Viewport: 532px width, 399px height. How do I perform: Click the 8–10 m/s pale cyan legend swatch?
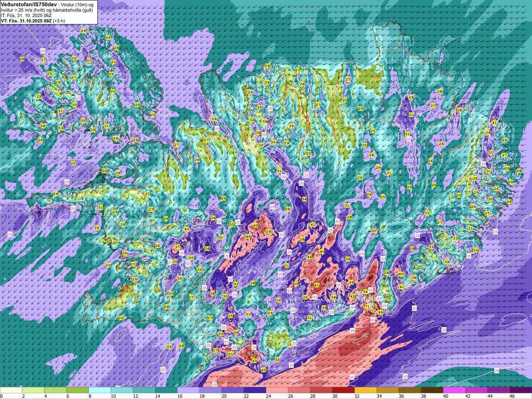(100, 390)
